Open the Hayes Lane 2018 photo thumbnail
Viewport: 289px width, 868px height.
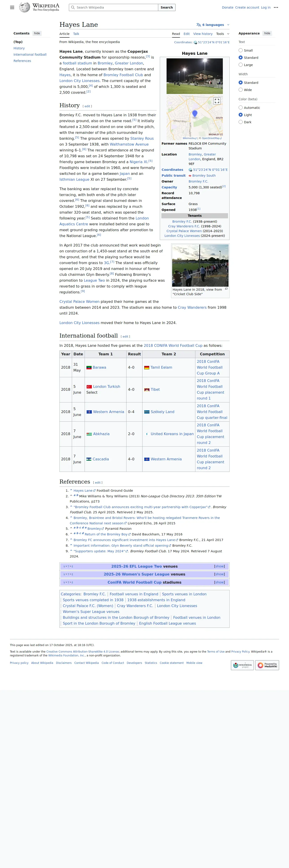pyautogui.click(x=200, y=265)
